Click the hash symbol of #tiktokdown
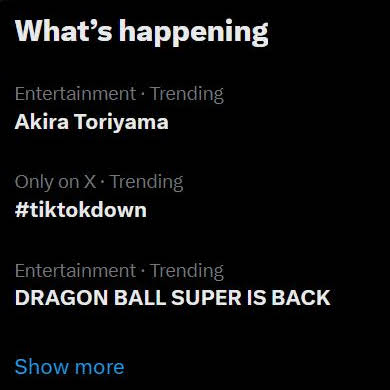The height and width of the screenshot is (390, 390). coord(21,211)
